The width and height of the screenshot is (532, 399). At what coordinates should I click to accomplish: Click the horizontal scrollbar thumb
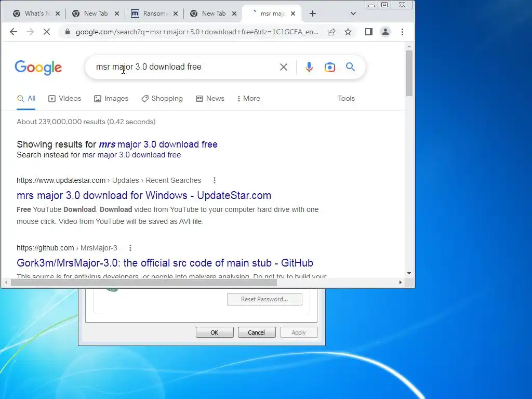pos(144,282)
